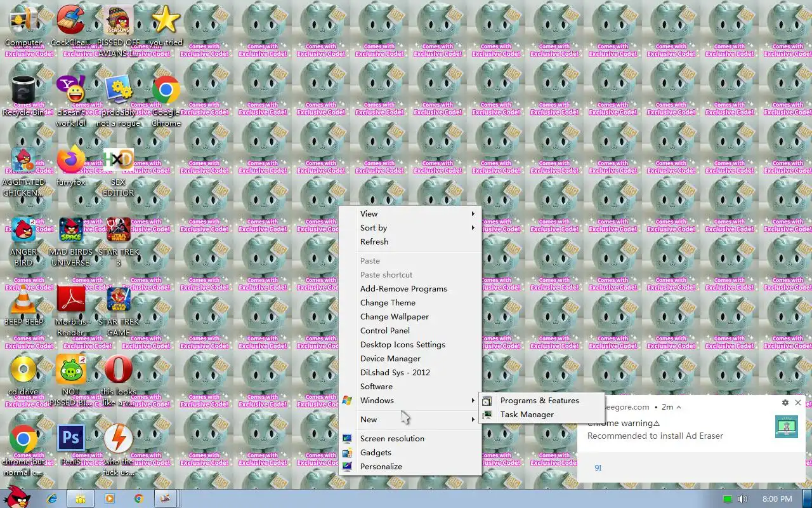The width and height of the screenshot is (812, 508).
Task: Click the Angry Bird Start button
Action: pyautogui.click(x=15, y=497)
